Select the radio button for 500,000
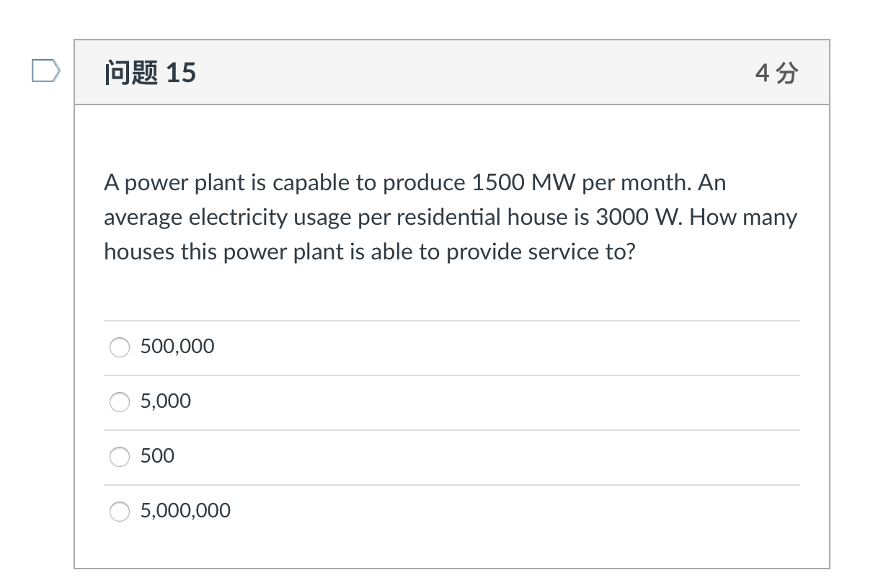The width and height of the screenshot is (891, 588). coord(120,347)
